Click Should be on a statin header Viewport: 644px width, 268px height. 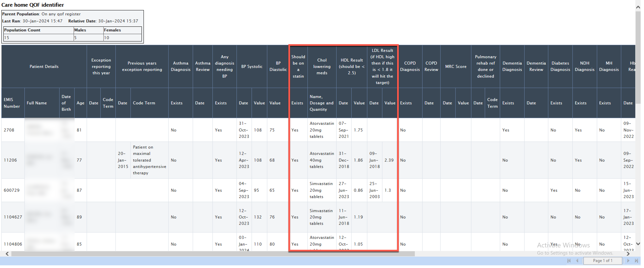click(298, 67)
